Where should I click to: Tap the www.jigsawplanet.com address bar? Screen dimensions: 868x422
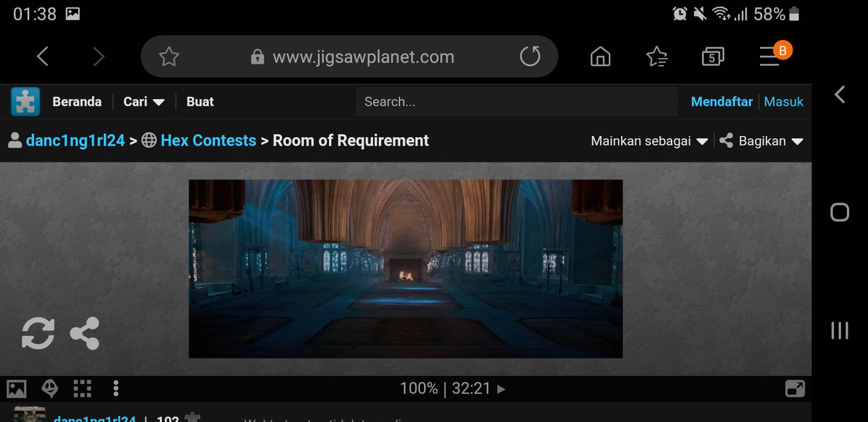[x=363, y=57]
